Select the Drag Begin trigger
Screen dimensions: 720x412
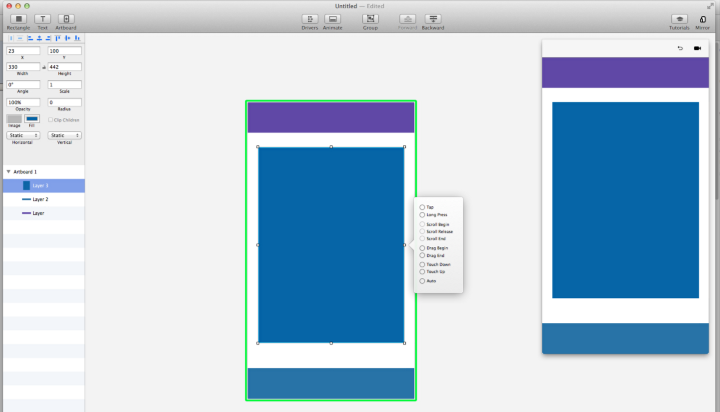pos(422,248)
